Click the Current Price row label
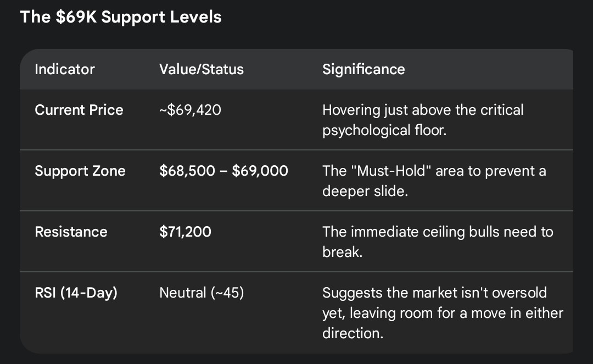Image resolution: width=593 pixels, height=364 pixels. pyautogui.click(x=79, y=110)
